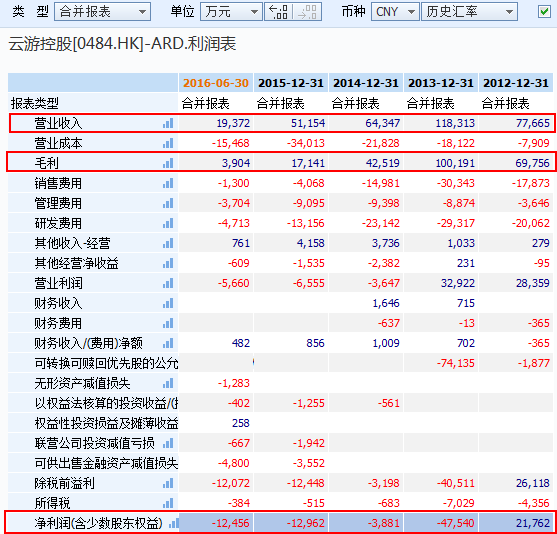
Task: Open the CNY currency dropdown
Action: (395, 12)
